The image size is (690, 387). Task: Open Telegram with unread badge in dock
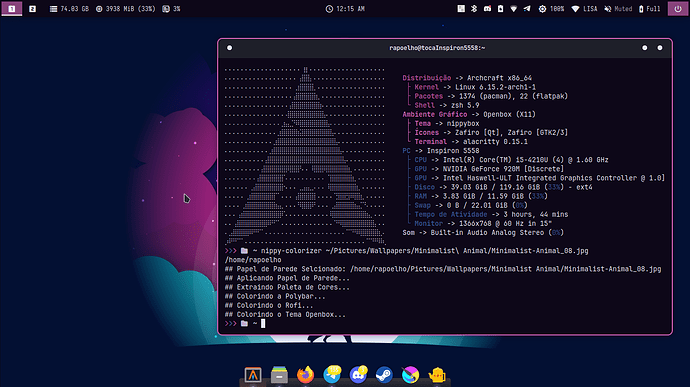[332, 375]
